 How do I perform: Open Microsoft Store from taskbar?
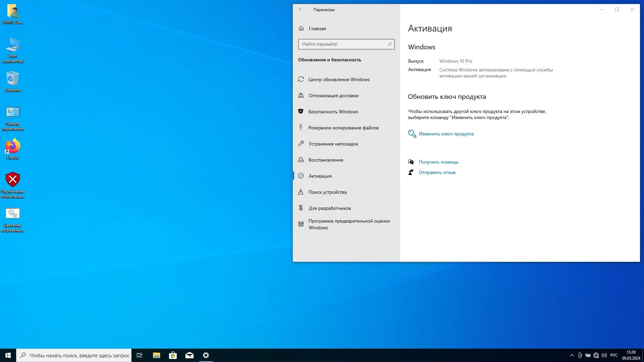173,355
